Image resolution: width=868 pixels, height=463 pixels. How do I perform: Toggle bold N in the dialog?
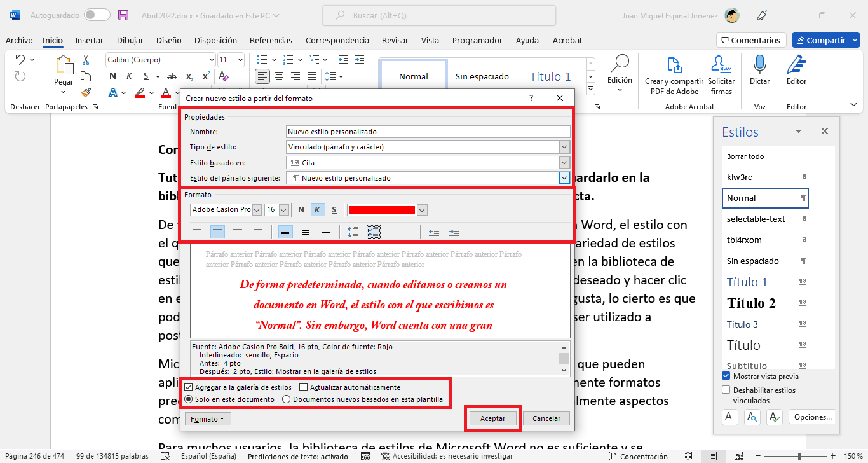tap(301, 210)
